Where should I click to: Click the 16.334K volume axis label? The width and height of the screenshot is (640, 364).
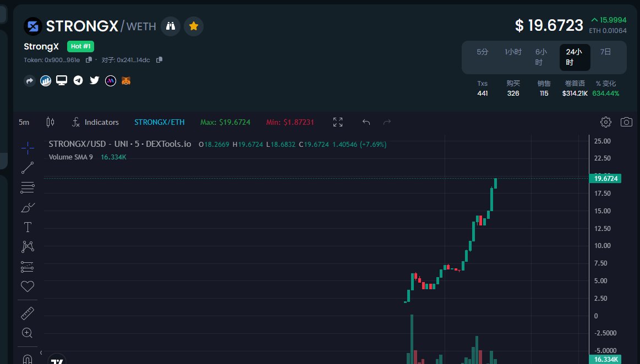pos(605,359)
